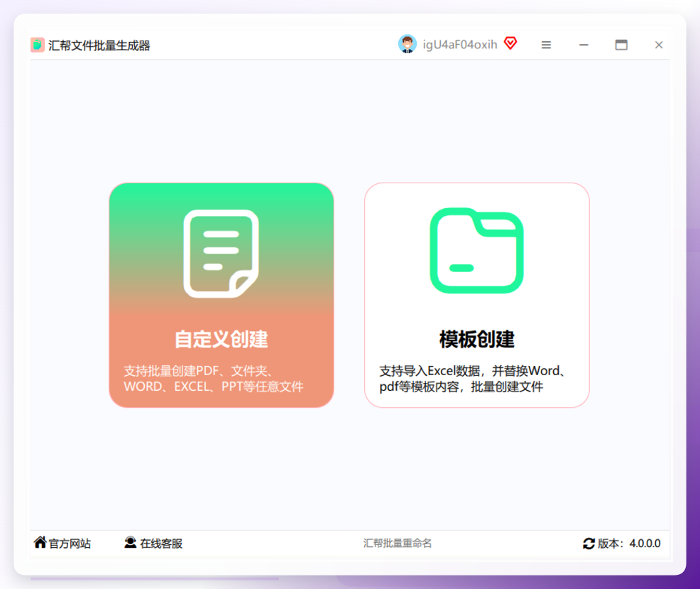Image resolution: width=700 pixels, height=589 pixels.
Task: Click the document icon in 自定义创建 card
Action: pyautogui.click(x=222, y=254)
